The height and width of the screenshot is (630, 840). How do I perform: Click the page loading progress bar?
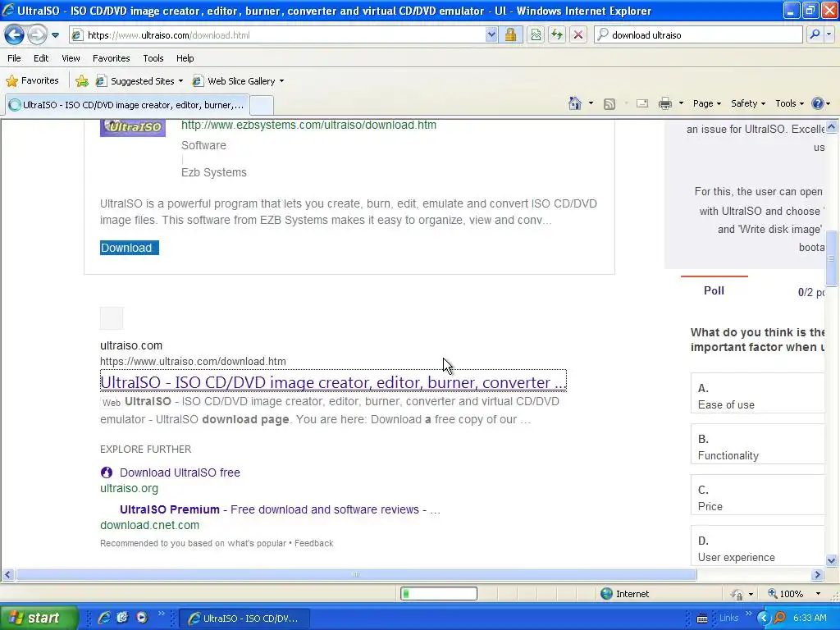tap(439, 594)
